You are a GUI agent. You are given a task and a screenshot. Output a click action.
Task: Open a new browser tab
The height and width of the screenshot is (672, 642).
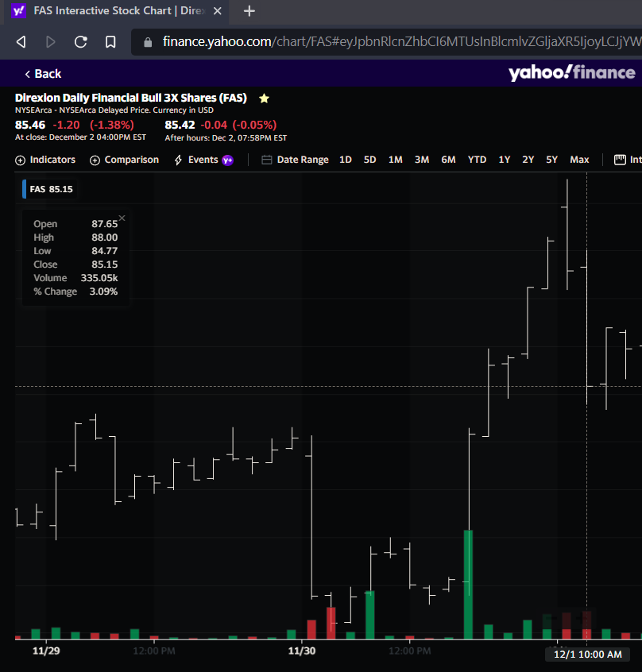pyautogui.click(x=249, y=11)
